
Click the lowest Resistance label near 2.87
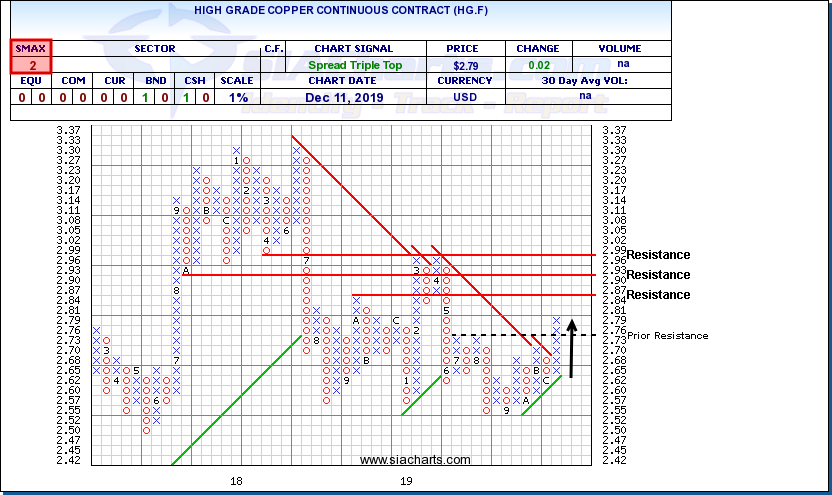pos(657,295)
